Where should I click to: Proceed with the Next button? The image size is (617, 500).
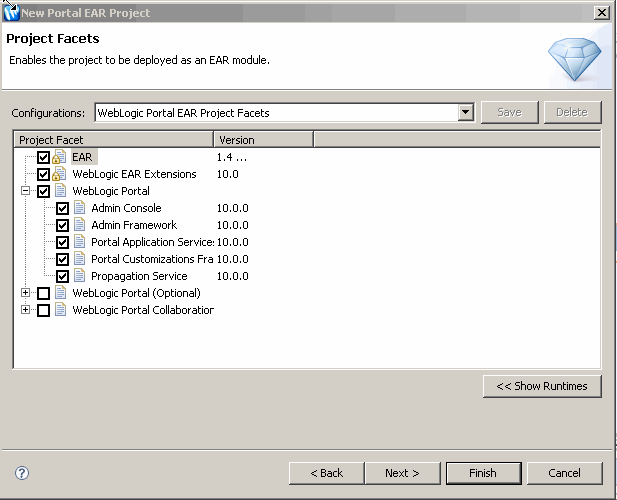tap(402, 473)
